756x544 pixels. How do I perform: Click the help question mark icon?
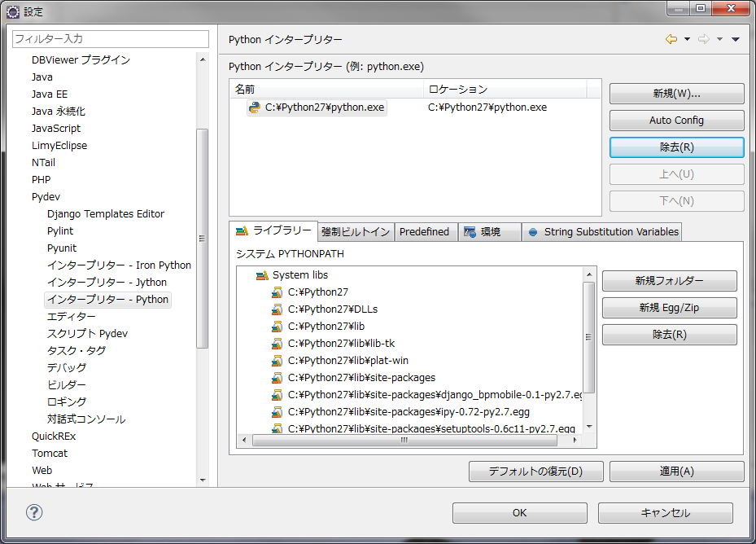click(34, 512)
